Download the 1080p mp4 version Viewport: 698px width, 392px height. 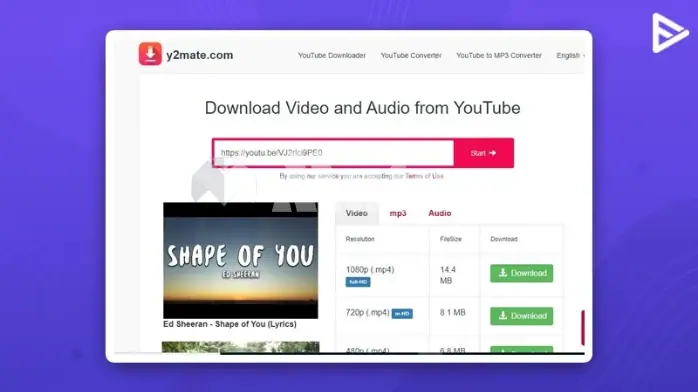[521, 273]
